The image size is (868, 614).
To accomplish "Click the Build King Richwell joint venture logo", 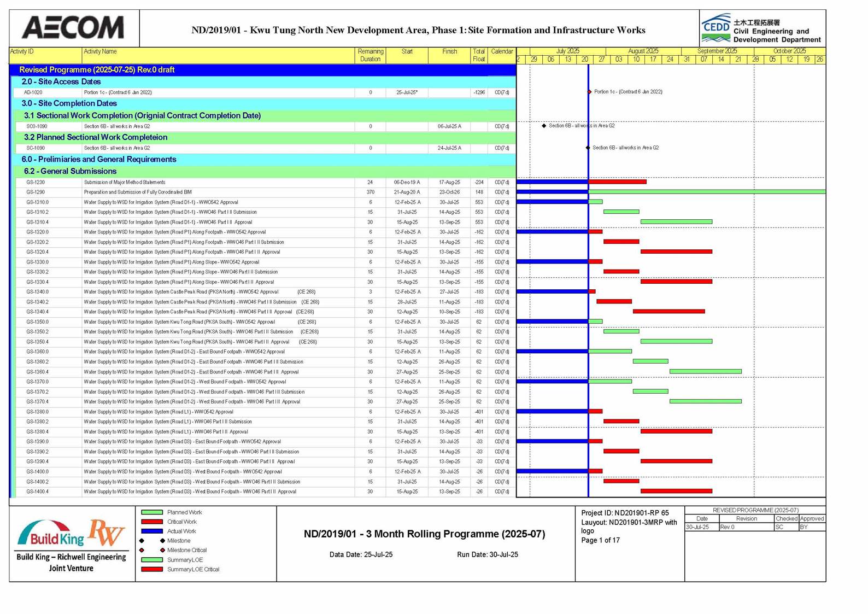I will point(72,545).
